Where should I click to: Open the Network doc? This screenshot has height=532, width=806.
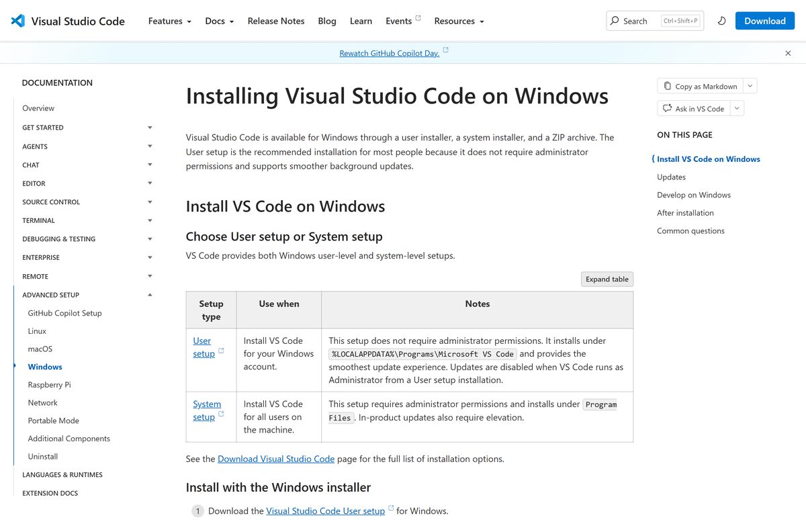coord(42,403)
